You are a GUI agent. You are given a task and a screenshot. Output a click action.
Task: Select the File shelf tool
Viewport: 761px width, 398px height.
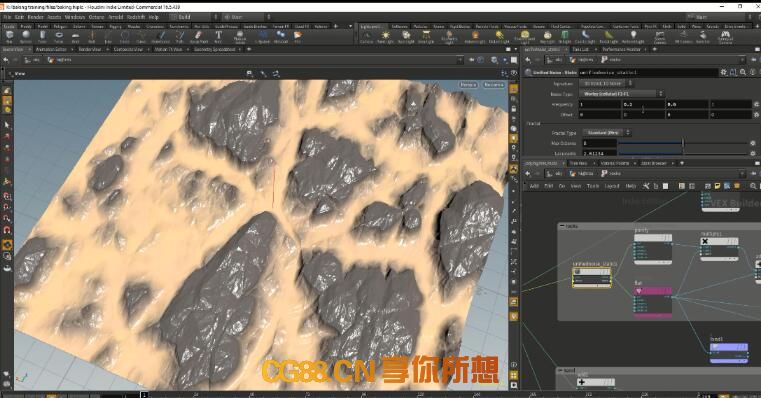pyautogui.click(x=298, y=36)
